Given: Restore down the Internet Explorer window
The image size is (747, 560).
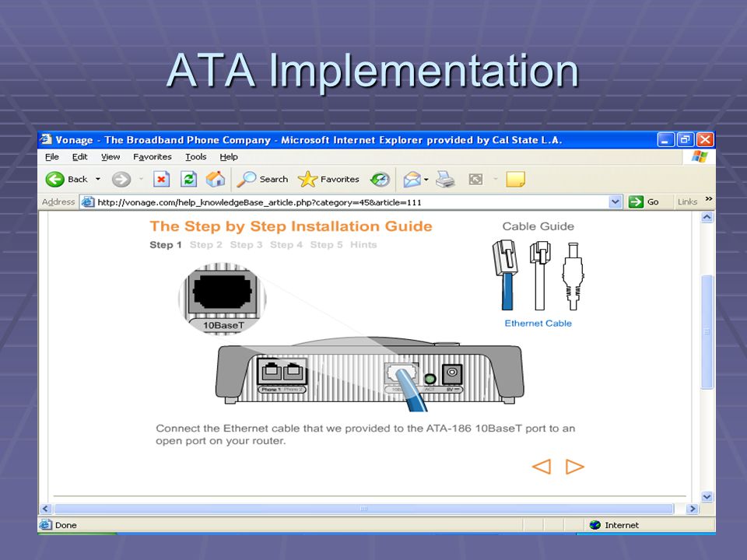Looking at the screenshot, I should 685,139.
